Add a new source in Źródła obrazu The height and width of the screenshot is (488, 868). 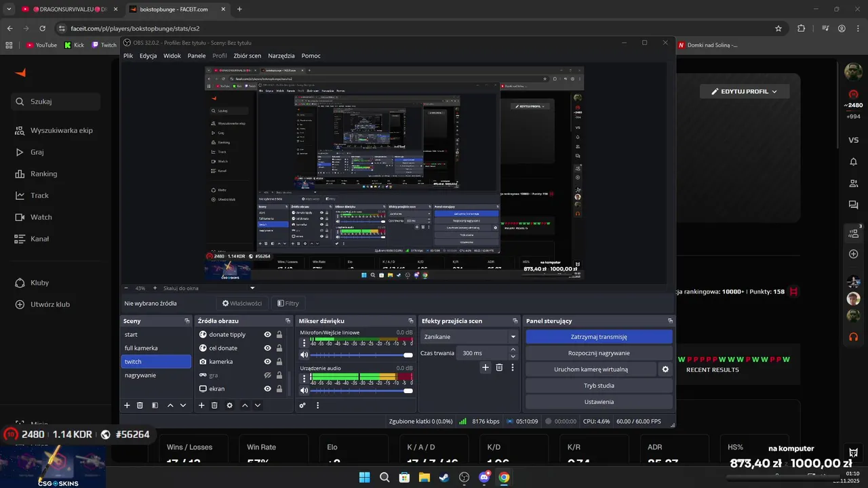(201, 405)
